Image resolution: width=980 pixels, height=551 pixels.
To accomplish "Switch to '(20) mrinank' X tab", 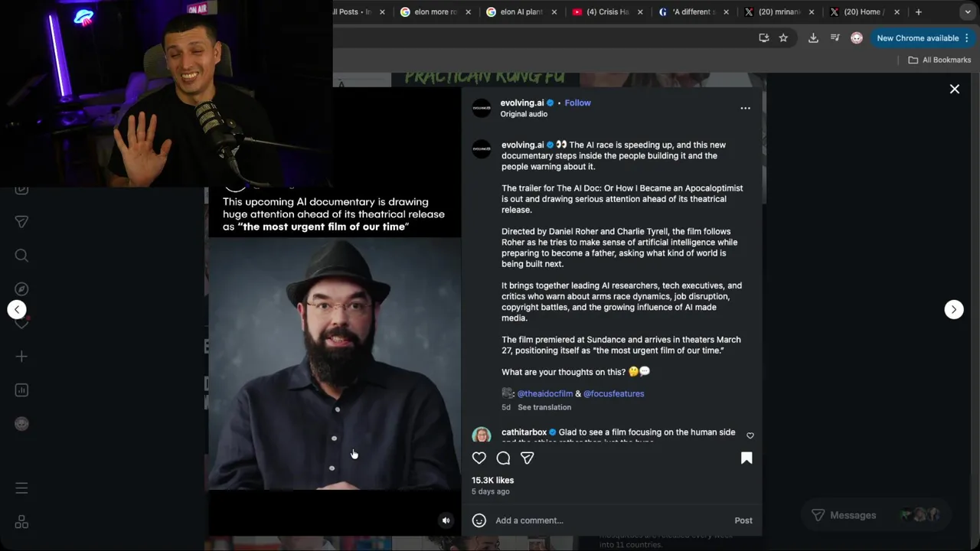I will [779, 12].
